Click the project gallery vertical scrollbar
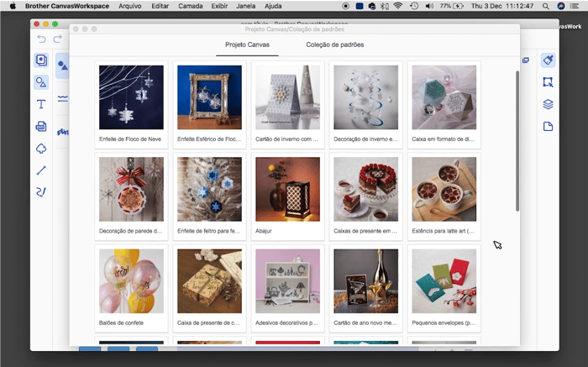This screenshot has width=588, height=367. [x=517, y=141]
